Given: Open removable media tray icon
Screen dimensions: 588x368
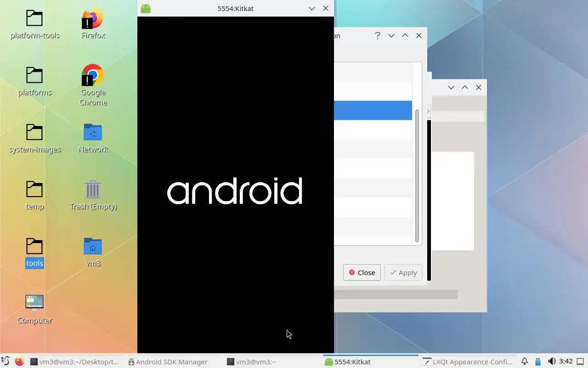Looking at the screenshot, I should tap(538, 362).
